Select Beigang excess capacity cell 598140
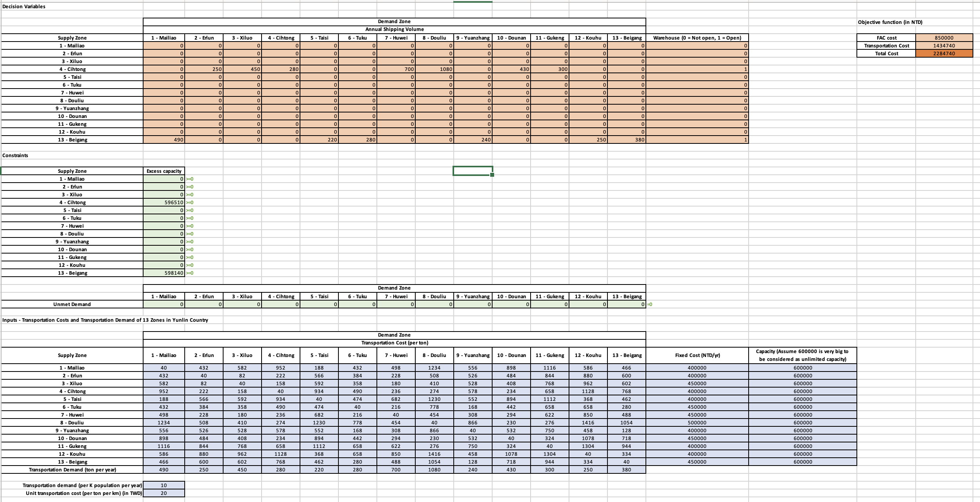This screenshot has width=980, height=502. (x=164, y=273)
